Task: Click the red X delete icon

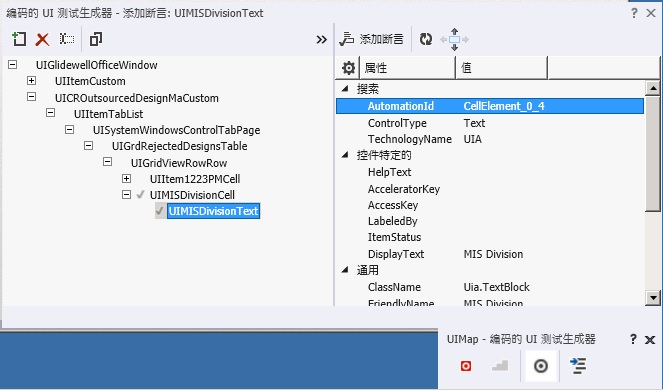Action: pos(42,40)
